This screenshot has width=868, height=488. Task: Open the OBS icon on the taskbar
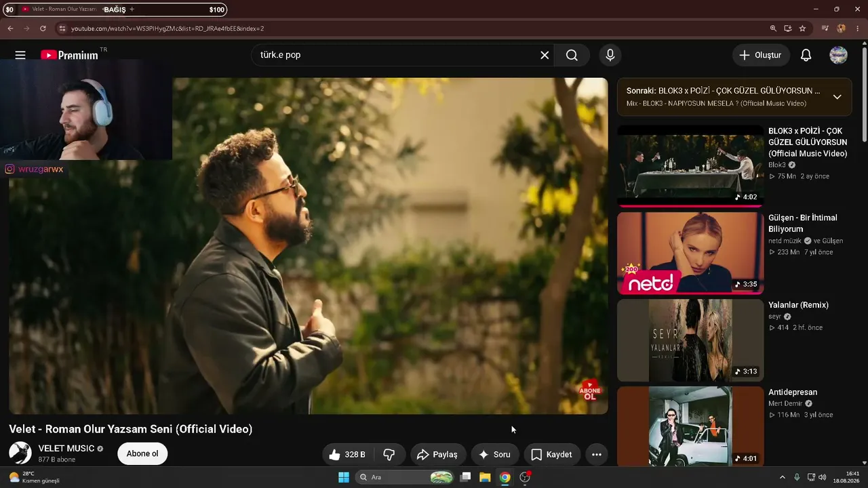[x=524, y=477]
